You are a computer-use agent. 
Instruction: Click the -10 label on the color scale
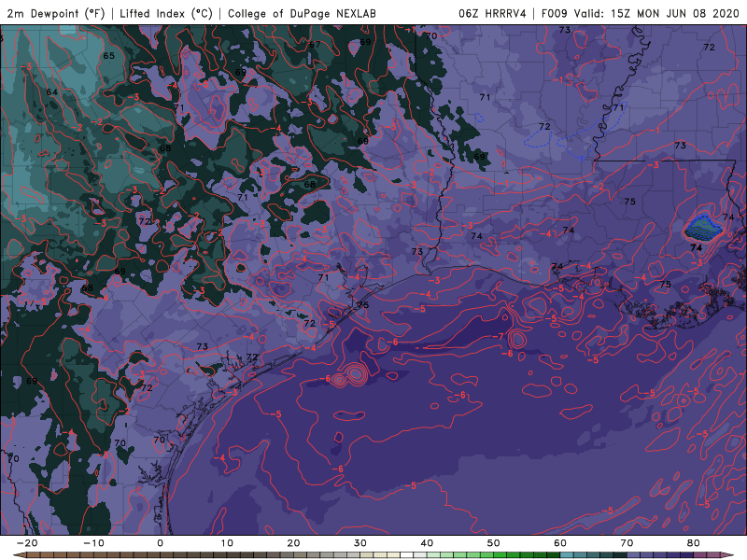point(93,543)
